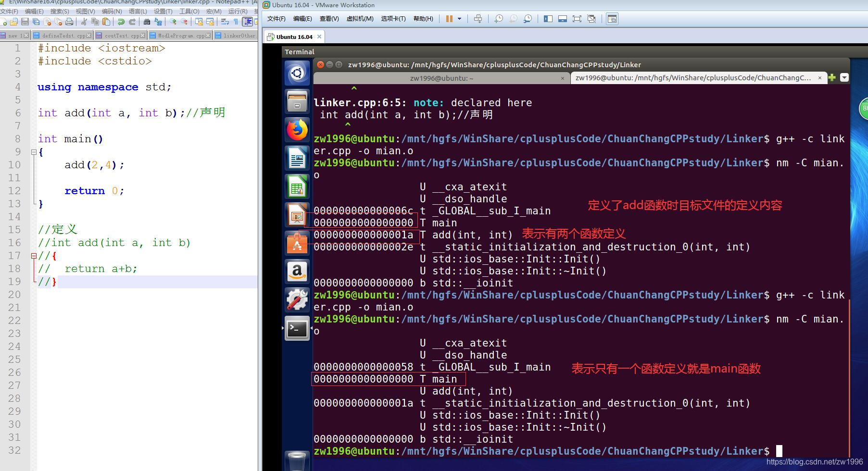Click the Full Screen icon in VMware toolbar
This screenshot has height=471, width=868.
(577, 19)
